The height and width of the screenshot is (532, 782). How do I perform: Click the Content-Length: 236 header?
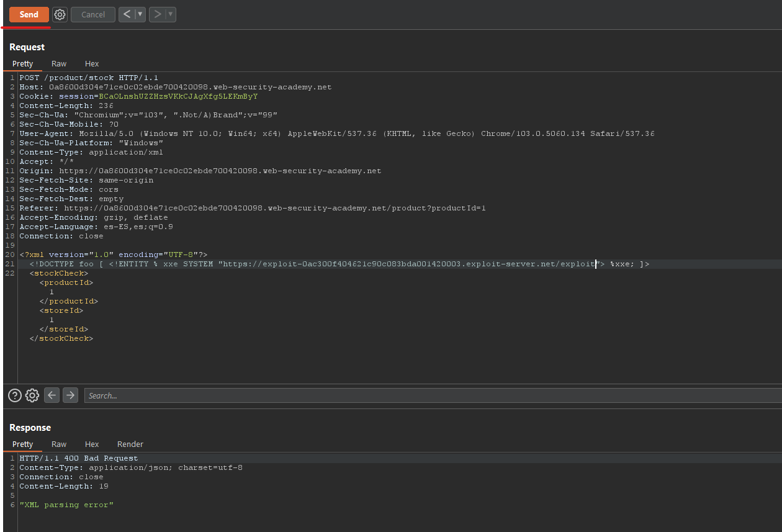[x=66, y=106]
